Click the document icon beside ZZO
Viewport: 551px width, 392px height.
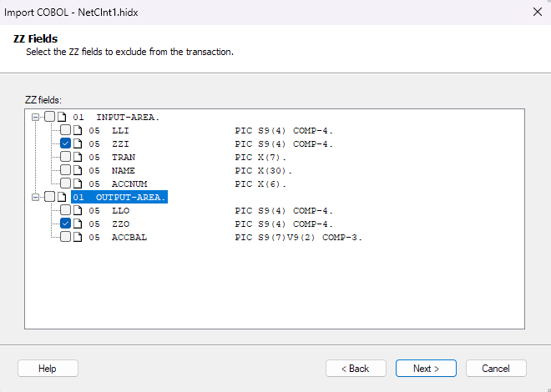click(78, 224)
